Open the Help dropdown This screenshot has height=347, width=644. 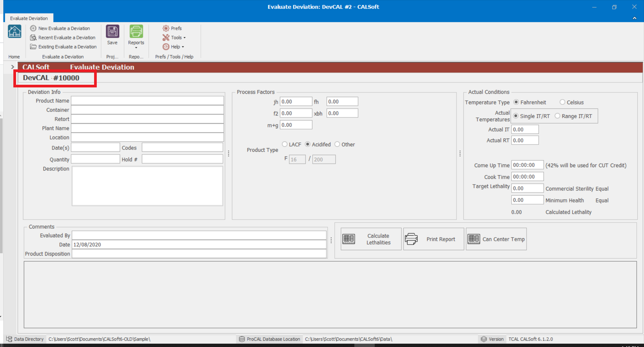click(x=173, y=47)
